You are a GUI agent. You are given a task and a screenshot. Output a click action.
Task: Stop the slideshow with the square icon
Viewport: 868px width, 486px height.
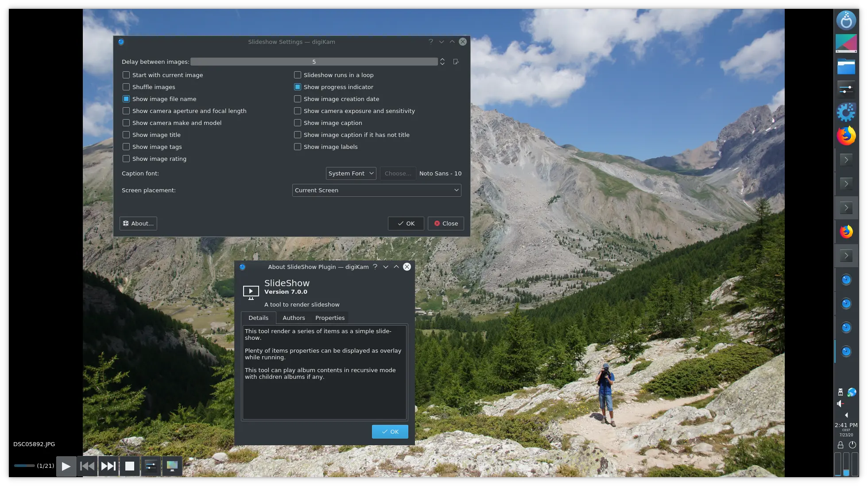coord(129,466)
